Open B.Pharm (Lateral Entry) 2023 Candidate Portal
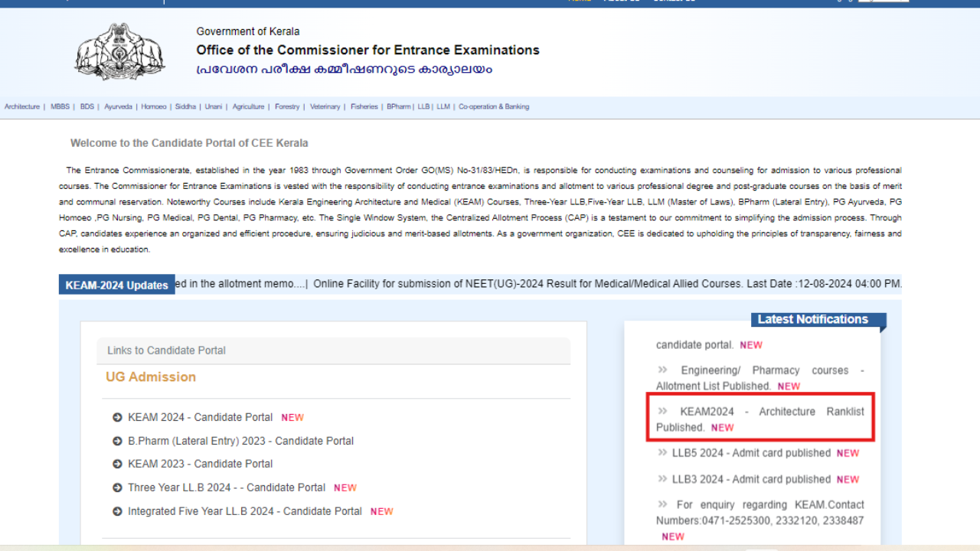 240,441
